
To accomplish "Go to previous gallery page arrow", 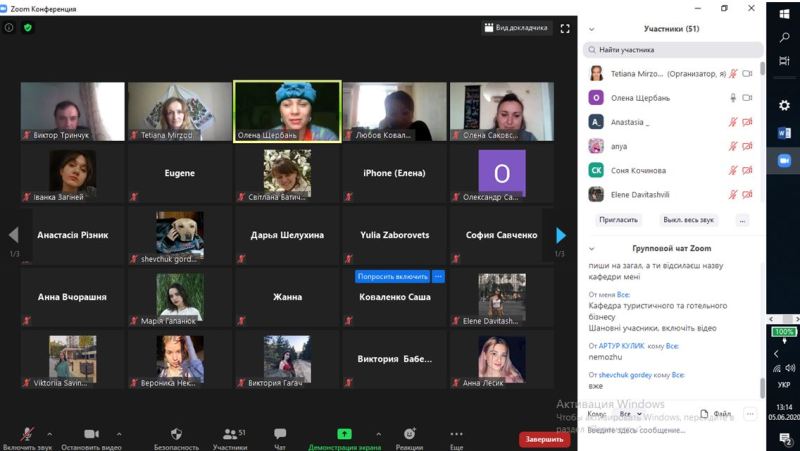I will (x=14, y=235).
